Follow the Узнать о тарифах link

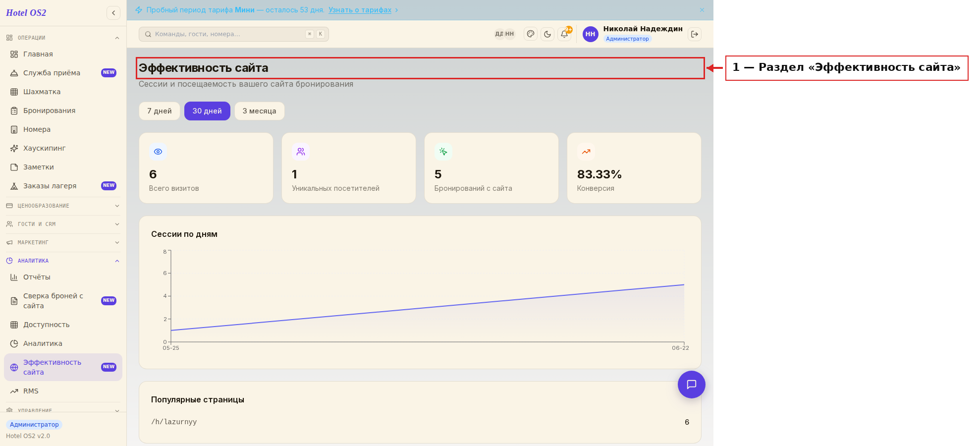[x=360, y=10]
